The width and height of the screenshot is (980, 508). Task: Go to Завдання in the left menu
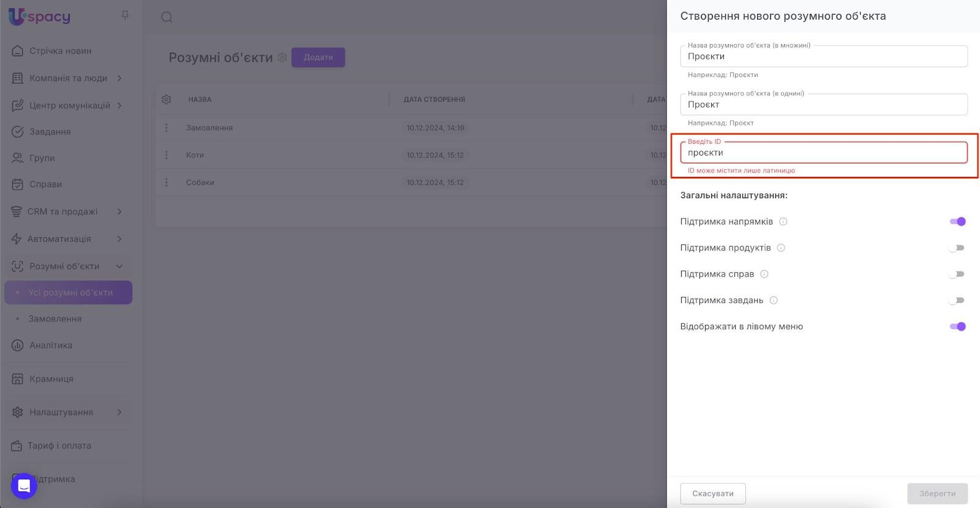click(50, 132)
